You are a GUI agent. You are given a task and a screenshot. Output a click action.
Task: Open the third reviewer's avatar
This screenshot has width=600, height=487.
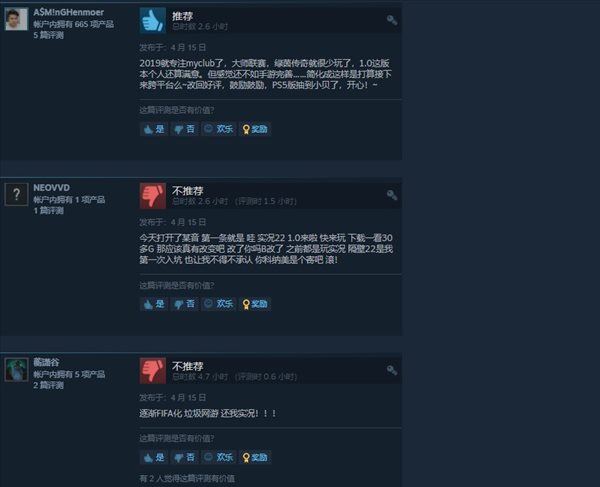point(16,370)
